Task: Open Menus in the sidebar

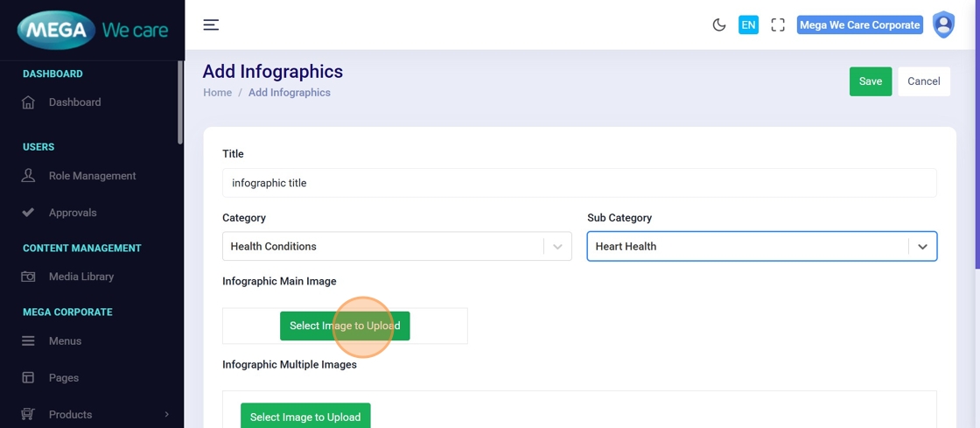Action: point(65,341)
